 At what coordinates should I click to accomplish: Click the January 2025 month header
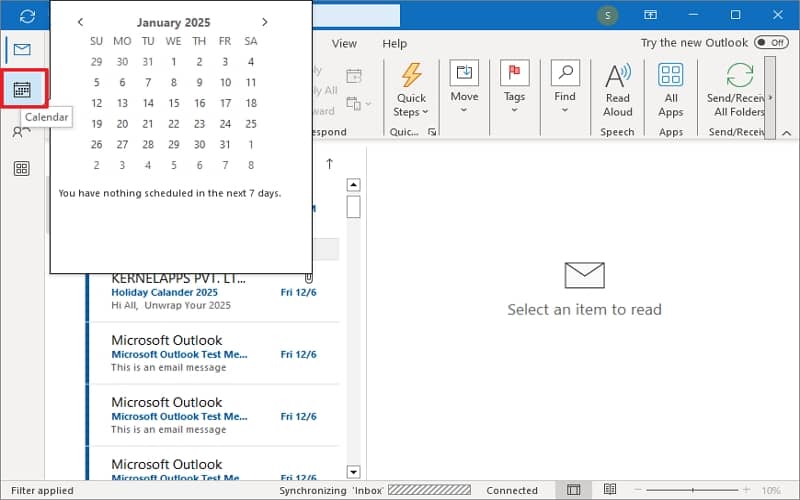(173, 22)
